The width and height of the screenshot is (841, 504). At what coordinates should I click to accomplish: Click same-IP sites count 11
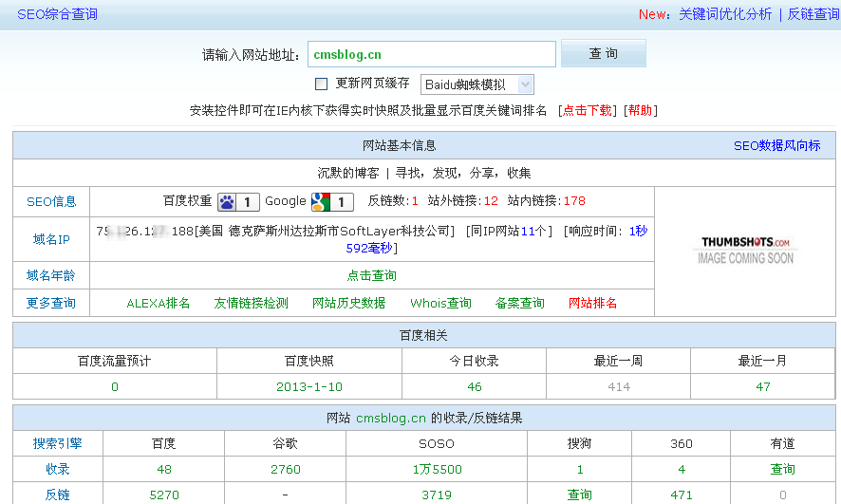(528, 231)
